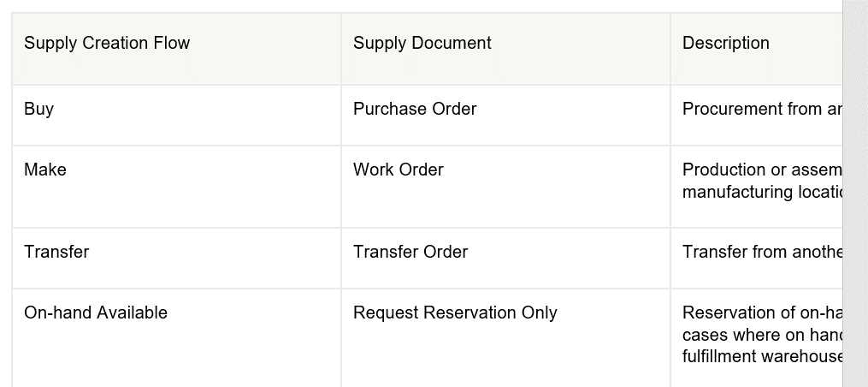Click the 'manufacturing location' text line
The height and width of the screenshot is (387, 868).
coord(762,193)
